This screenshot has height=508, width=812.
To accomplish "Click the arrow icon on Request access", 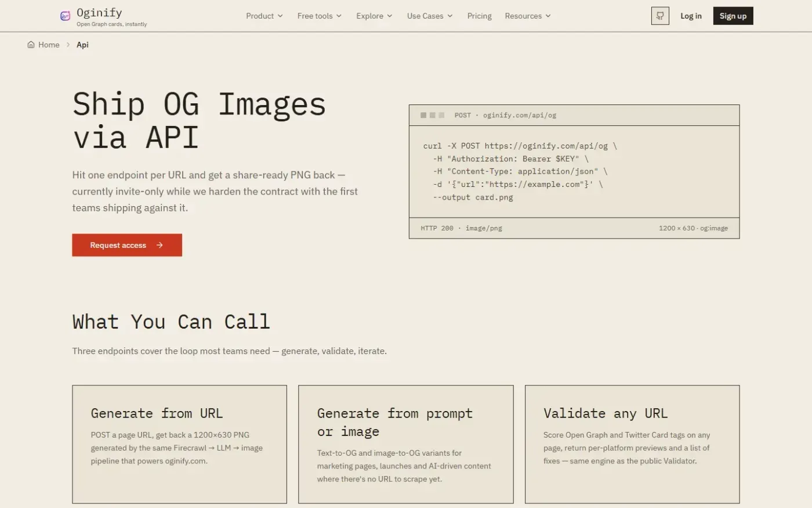I will pos(159,245).
